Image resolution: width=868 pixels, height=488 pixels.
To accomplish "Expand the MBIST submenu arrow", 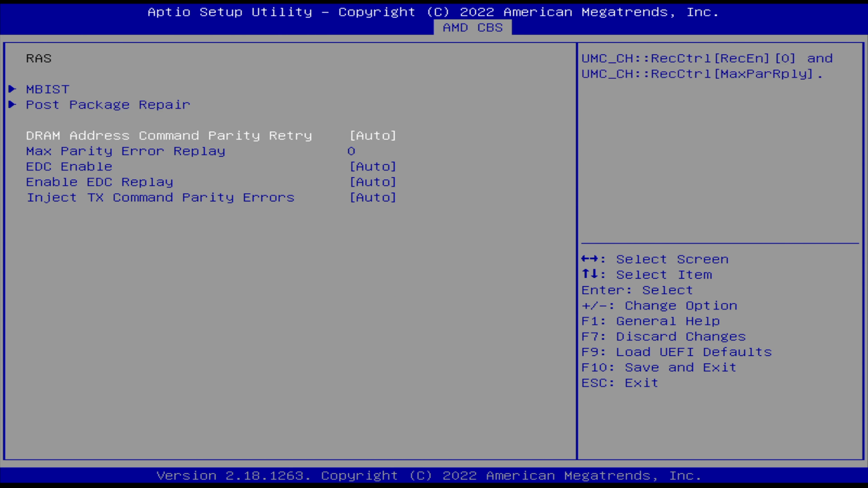I will click(12, 89).
